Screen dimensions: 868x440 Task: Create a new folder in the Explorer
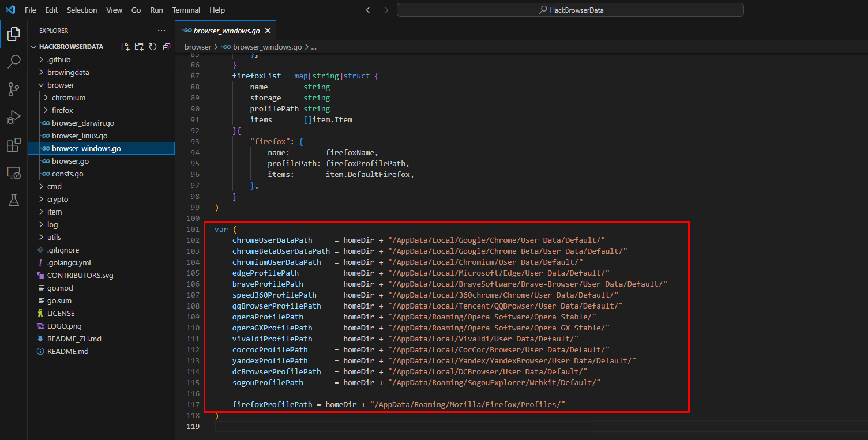pos(139,47)
